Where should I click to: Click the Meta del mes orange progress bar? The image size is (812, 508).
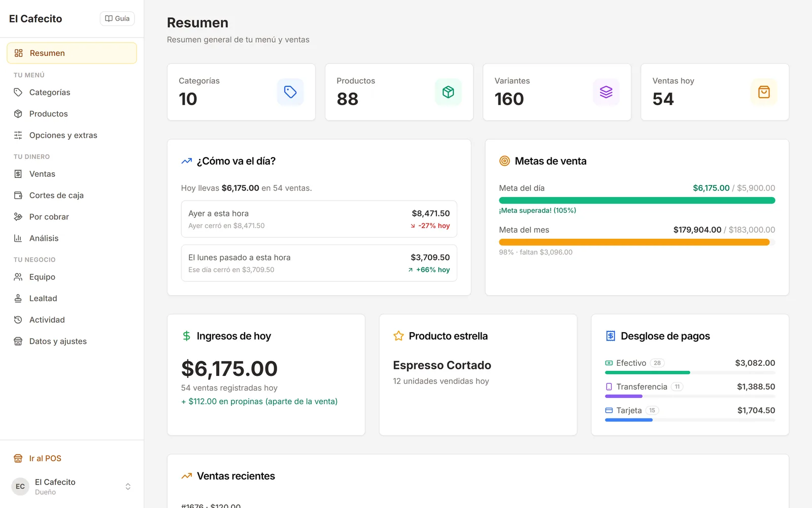pyautogui.click(x=637, y=242)
